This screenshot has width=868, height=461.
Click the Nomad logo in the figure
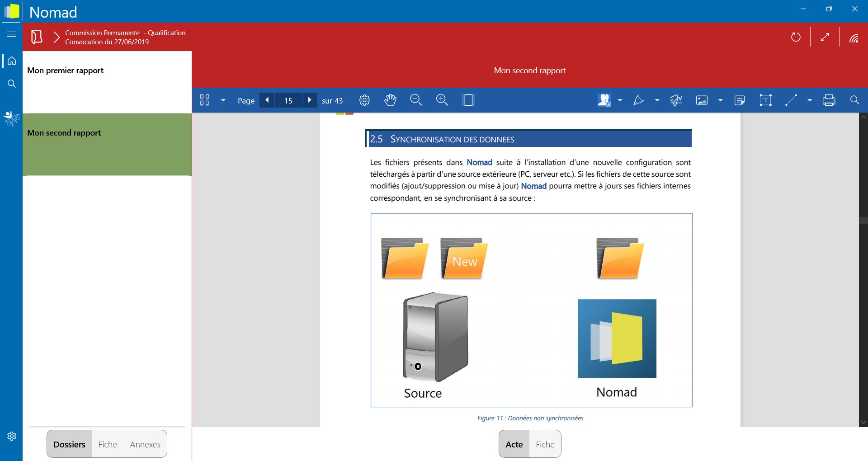(x=617, y=339)
